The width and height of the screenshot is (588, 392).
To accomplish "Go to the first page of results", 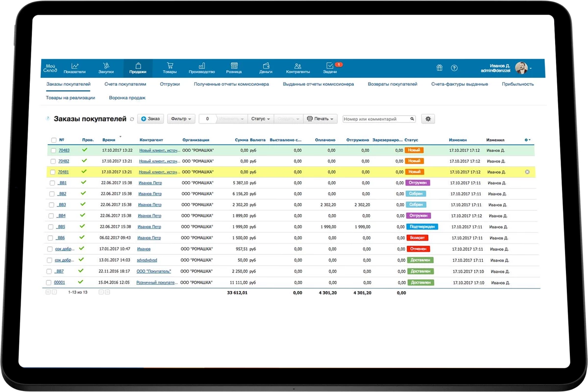I will 48,292.
